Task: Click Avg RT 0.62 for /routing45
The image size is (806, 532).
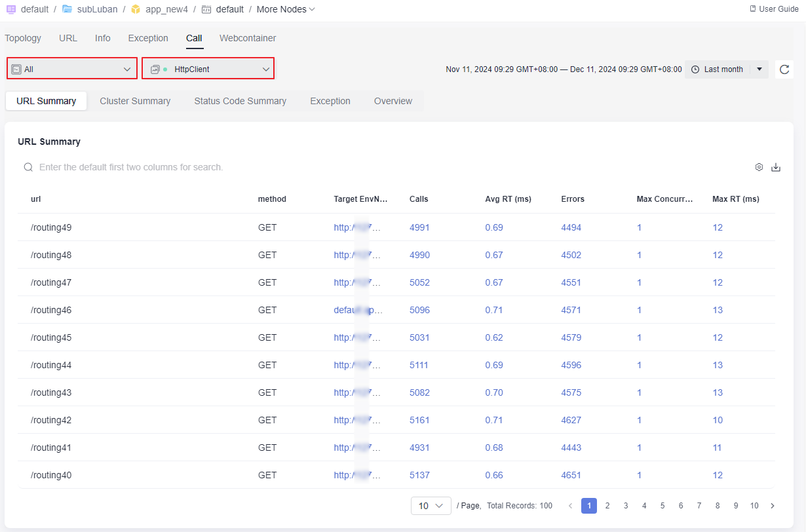Action: point(494,337)
